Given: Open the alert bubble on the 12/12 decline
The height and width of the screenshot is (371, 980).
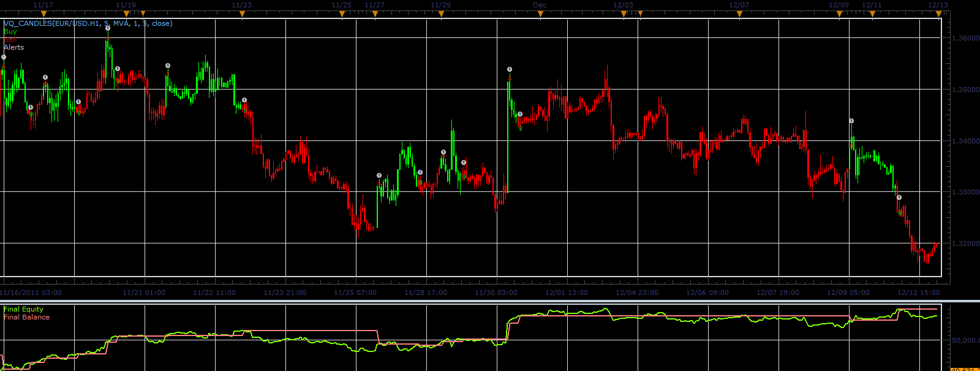Looking at the screenshot, I should pos(899,197).
